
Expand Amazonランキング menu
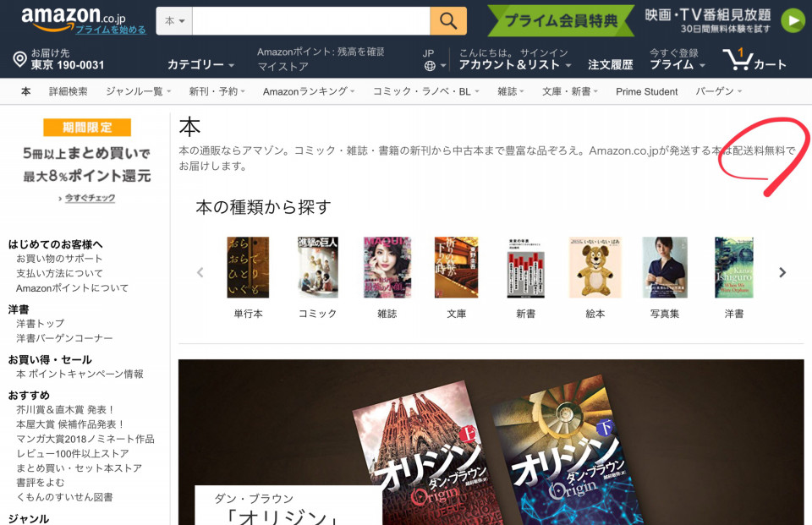[x=309, y=91]
